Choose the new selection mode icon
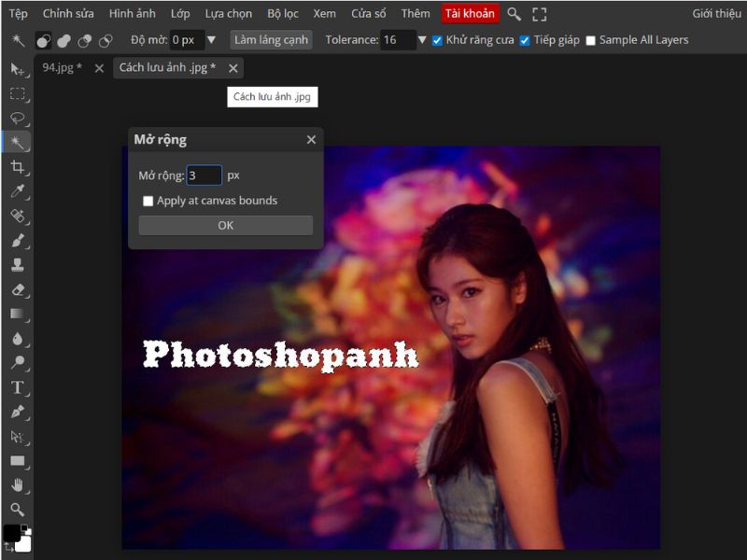Image resolution: width=747 pixels, height=560 pixels. tap(43, 41)
